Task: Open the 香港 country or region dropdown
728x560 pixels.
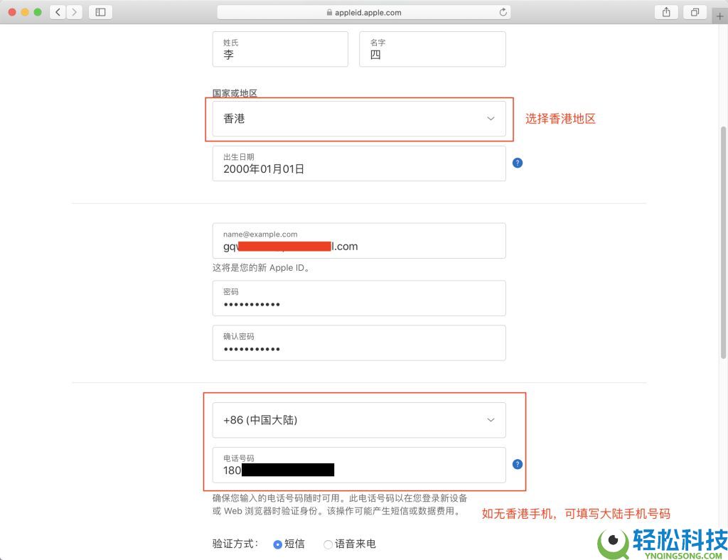Action: [359, 119]
